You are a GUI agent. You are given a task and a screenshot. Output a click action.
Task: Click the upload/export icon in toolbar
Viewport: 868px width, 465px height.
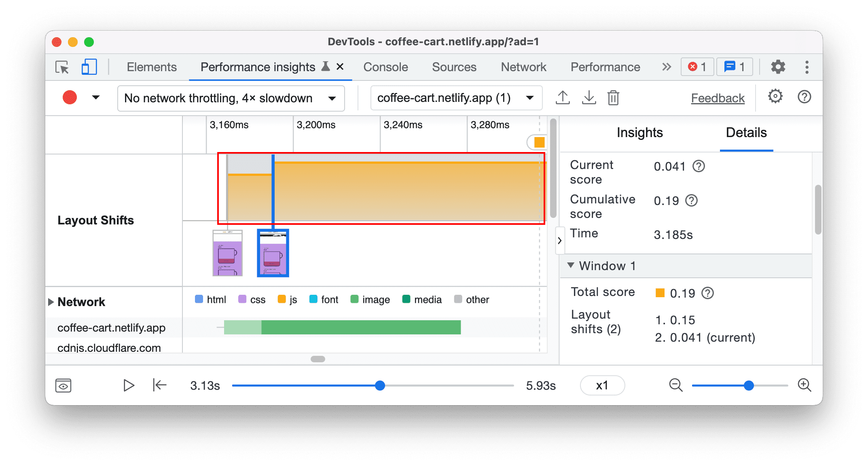(560, 97)
